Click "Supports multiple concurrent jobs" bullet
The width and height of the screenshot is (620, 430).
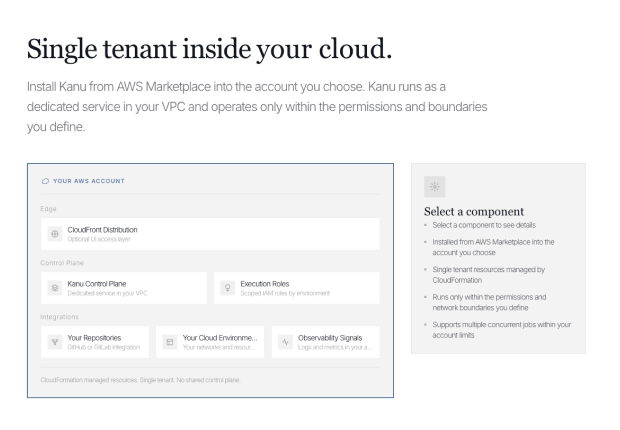pos(501,330)
